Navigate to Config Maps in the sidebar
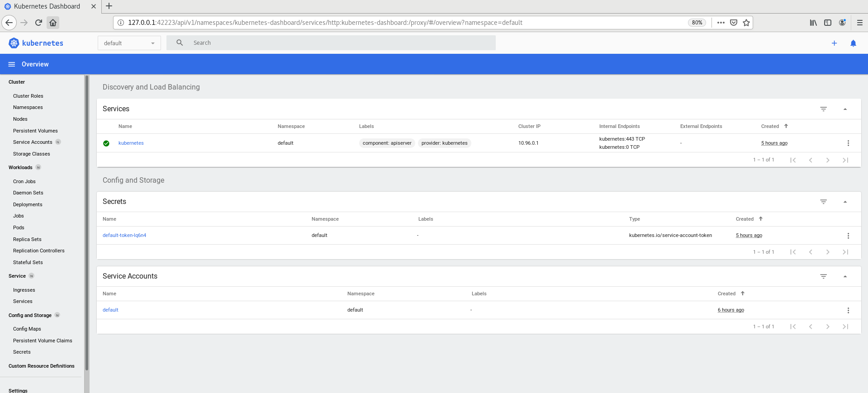This screenshot has width=868, height=393. tap(27, 329)
